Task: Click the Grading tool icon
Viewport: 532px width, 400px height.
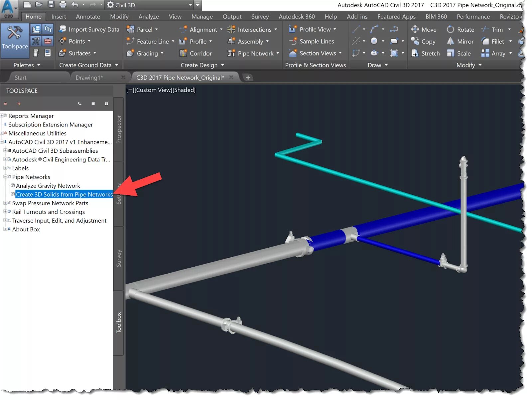Action: [130, 53]
